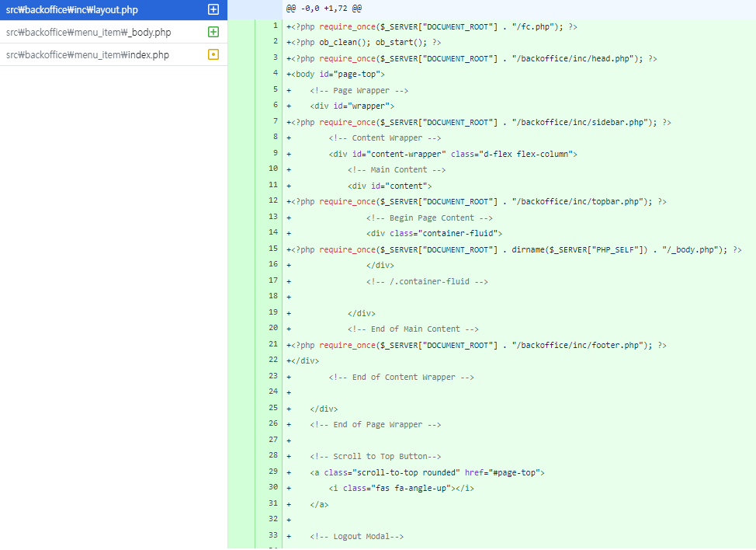Click the <body id="page-top"> line
This screenshot has width=756, height=550.
(335, 75)
